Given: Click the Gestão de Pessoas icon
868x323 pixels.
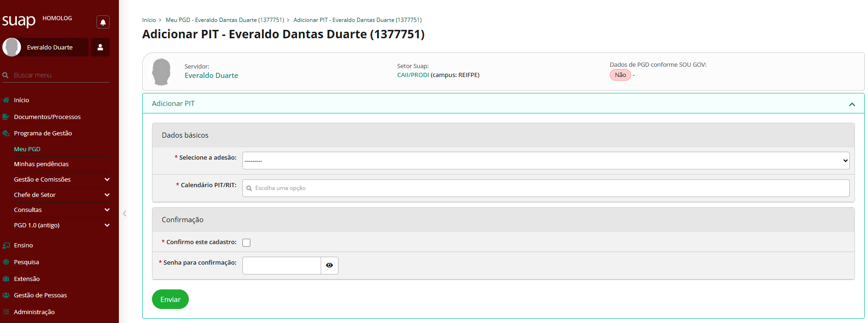Looking at the screenshot, I should pos(6,295).
